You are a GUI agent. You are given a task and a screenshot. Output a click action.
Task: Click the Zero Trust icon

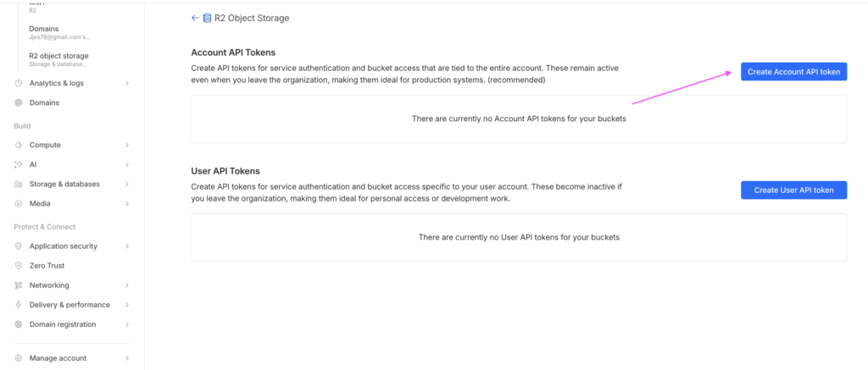coord(19,266)
